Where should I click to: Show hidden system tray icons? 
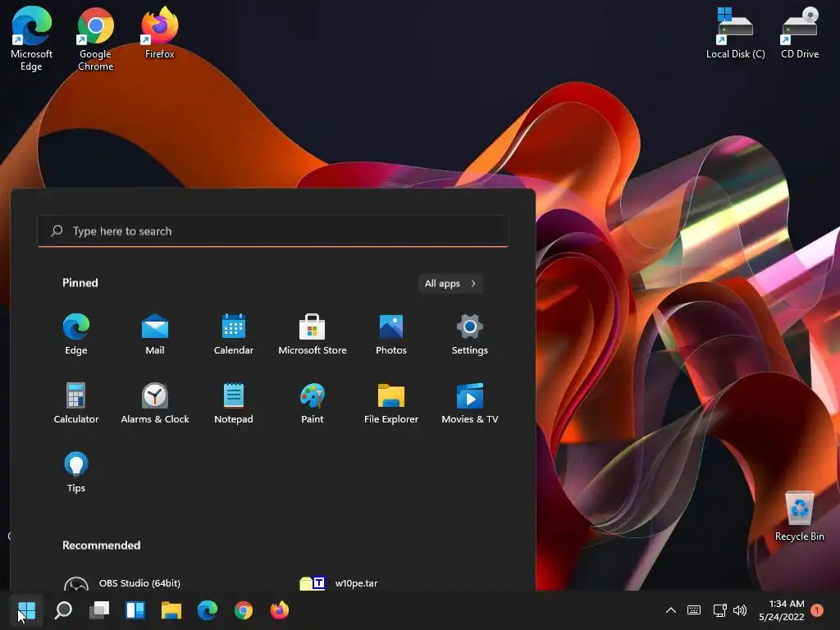pos(671,610)
